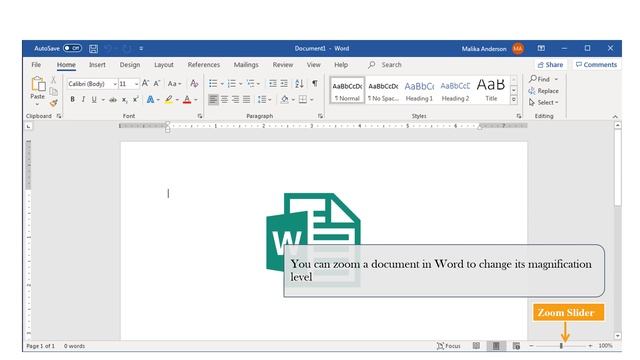Click the Save icon in title bar

click(93, 49)
